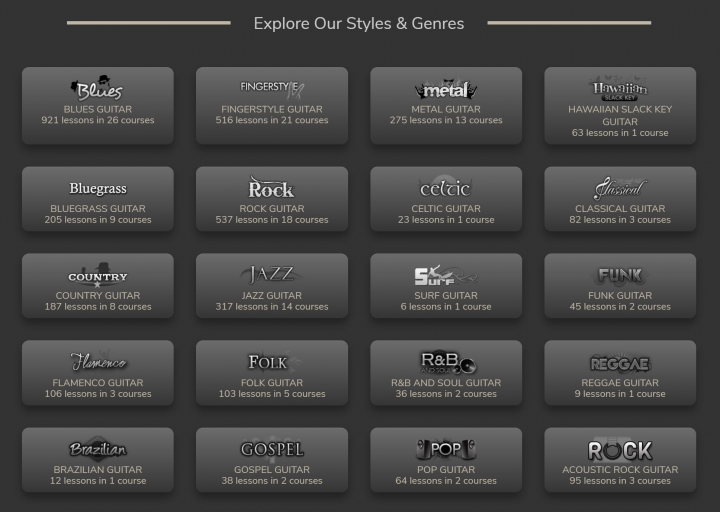The height and width of the screenshot is (512, 720).
Task: Open the ACOUSTIC ROCK GUITAR title link
Action: 620,470
